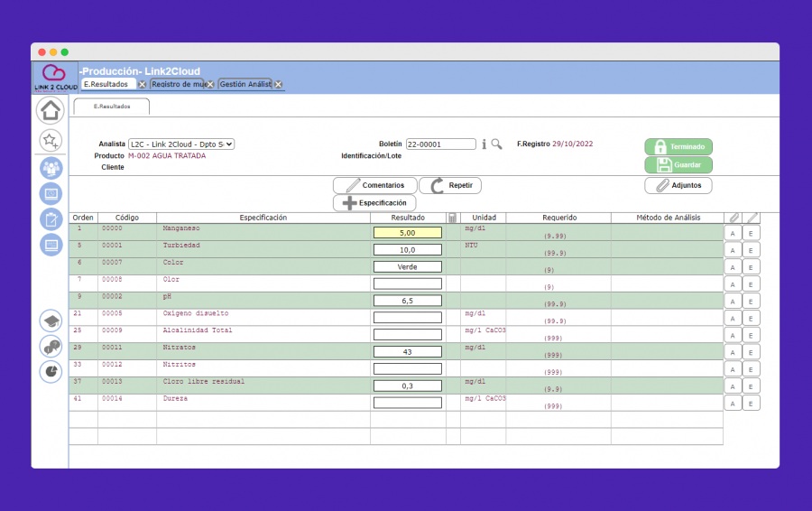Click the E button in Color row
The image size is (812, 511).
click(x=751, y=267)
